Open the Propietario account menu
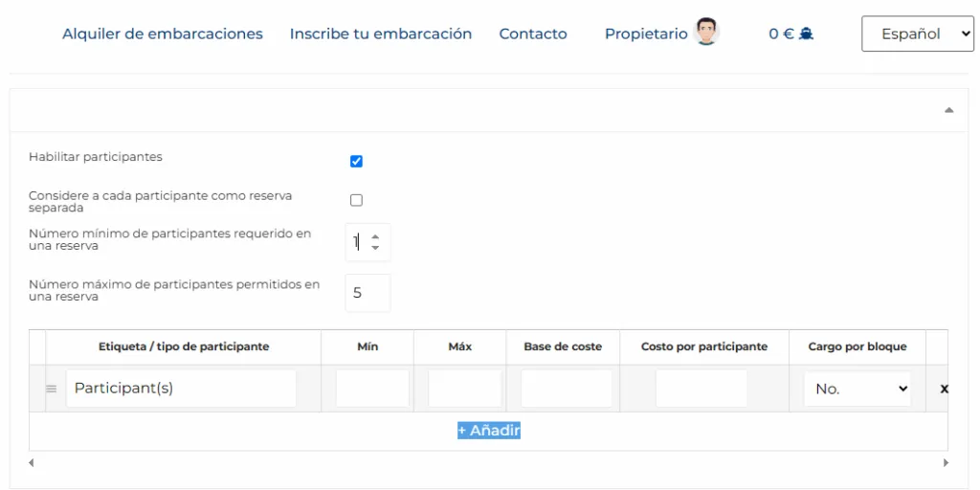Screen dimensions: 980x490 pos(646,33)
